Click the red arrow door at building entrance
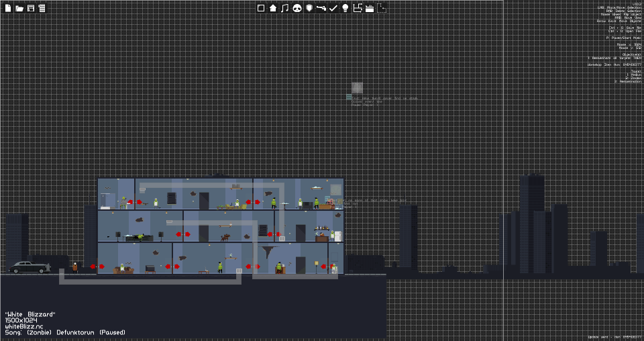Screen dimensions: 644x341 (x=97, y=266)
